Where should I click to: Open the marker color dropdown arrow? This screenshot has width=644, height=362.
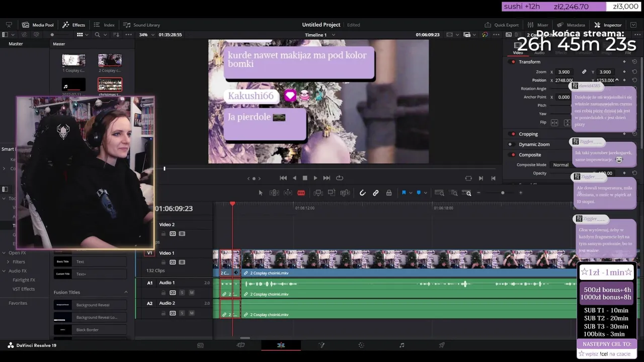[425, 193]
